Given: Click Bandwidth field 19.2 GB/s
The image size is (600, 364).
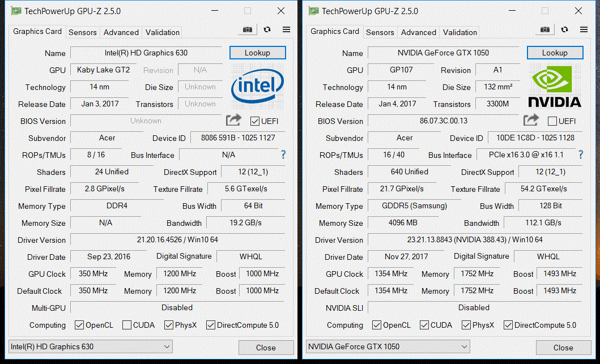Looking at the screenshot, I should 246,222.
